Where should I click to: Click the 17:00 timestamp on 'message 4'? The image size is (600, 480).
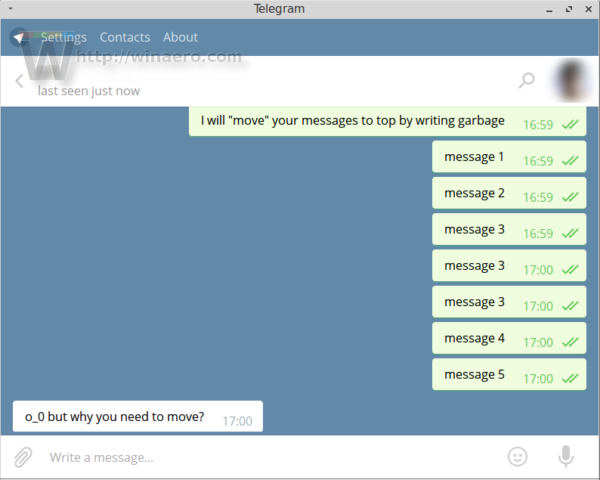538,343
